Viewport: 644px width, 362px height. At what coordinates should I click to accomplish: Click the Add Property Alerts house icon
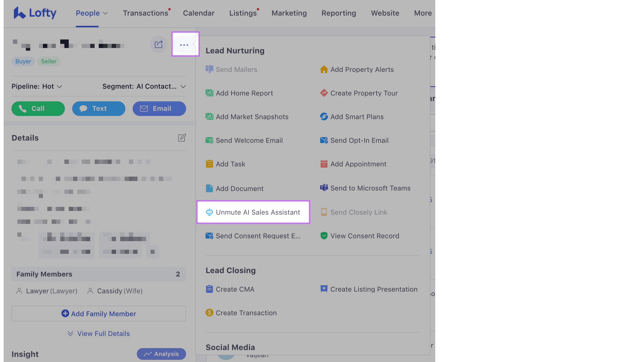point(324,69)
